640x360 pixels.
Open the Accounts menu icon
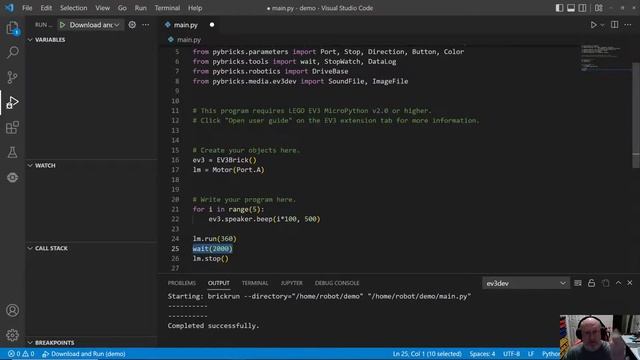point(12,310)
